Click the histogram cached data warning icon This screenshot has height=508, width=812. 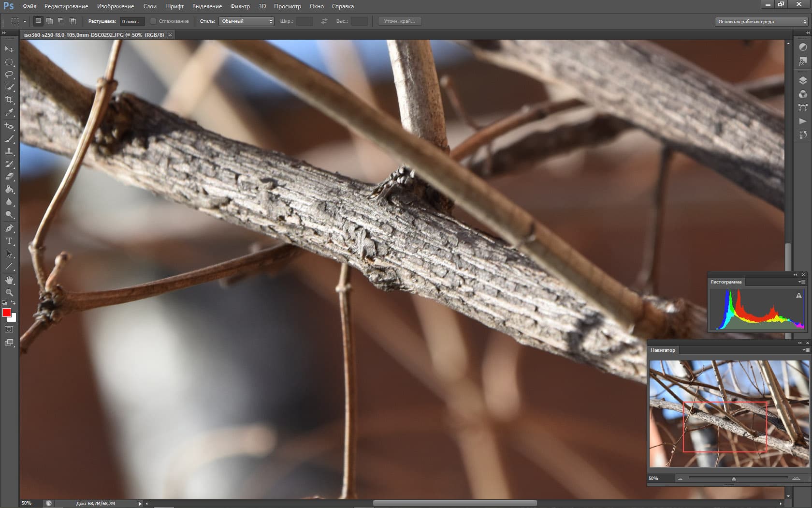[799, 296]
